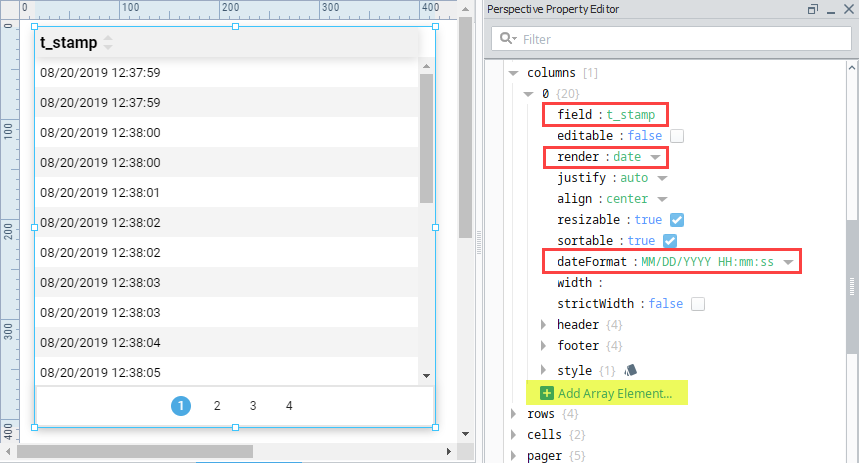Open the dateFormat dropdown
Viewport: 859px width, 463px height.
[x=788, y=262]
